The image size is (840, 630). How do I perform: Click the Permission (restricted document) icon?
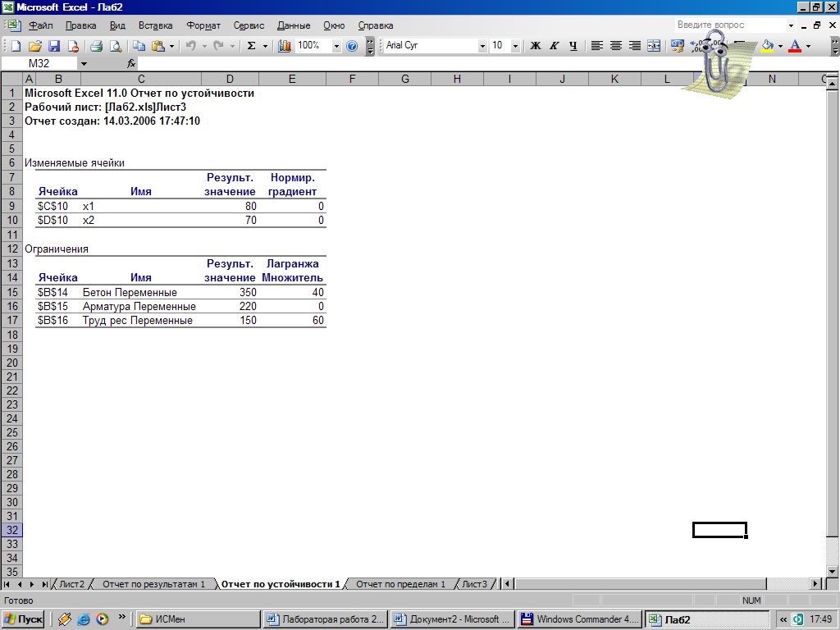pos(72,46)
